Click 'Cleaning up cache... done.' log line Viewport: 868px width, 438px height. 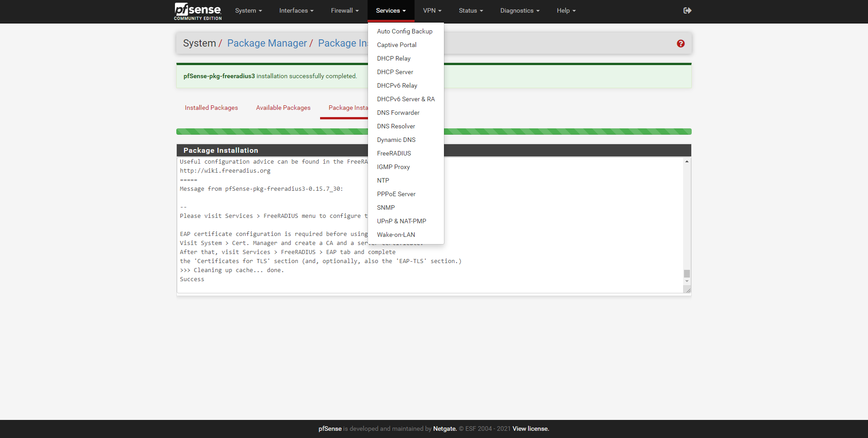pyautogui.click(x=232, y=270)
